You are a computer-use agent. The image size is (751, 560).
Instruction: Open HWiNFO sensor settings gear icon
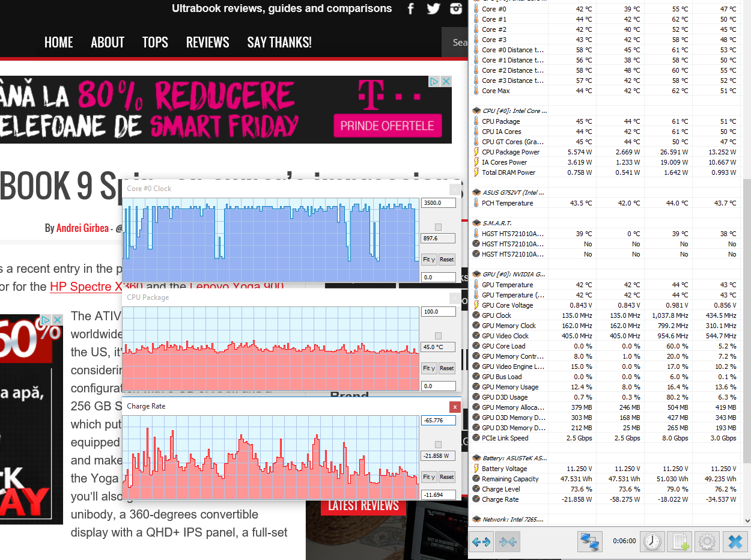click(x=707, y=541)
